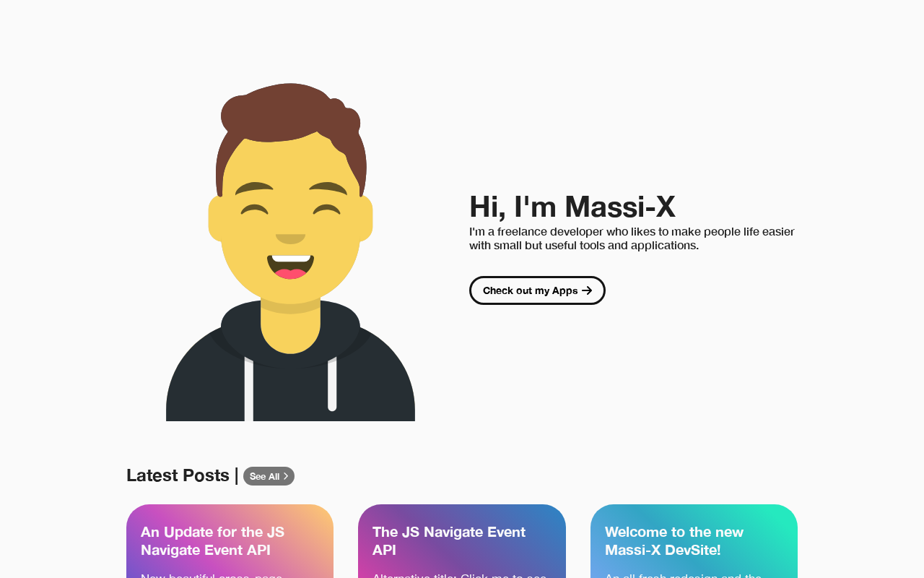The image size is (924, 578).
Task: Click the teal-green corner of the DevSite card
Action: coord(781,519)
